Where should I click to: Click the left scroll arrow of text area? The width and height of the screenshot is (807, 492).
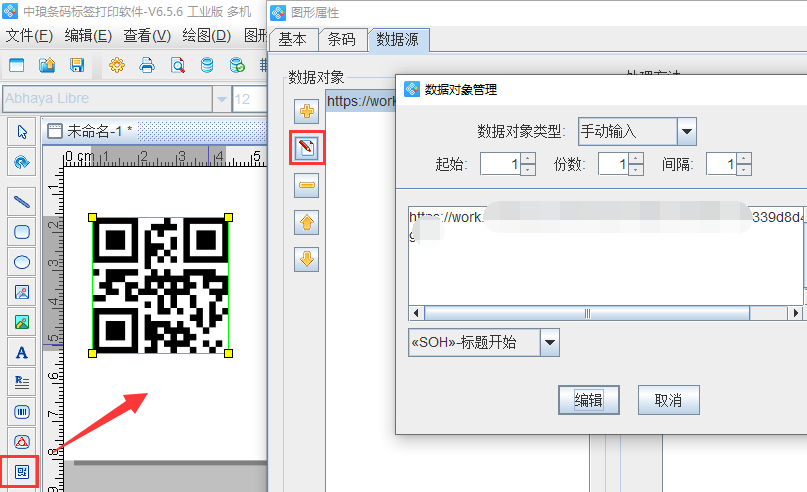[x=416, y=313]
